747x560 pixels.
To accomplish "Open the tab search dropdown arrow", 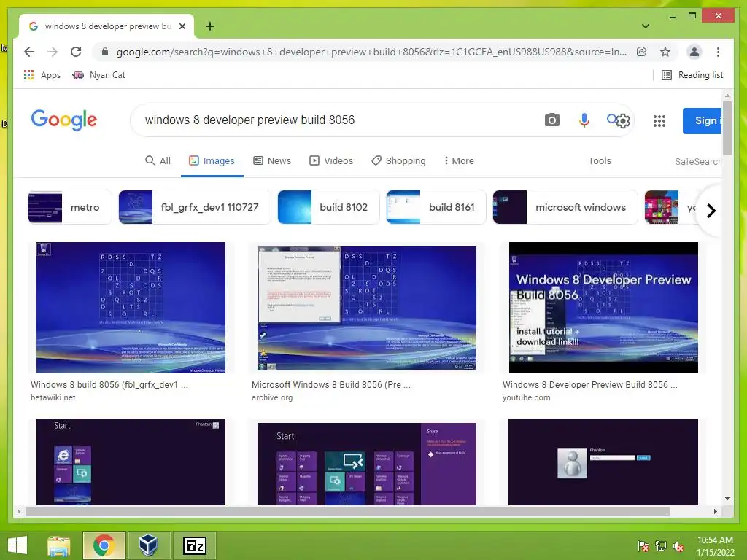I will click(x=646, y=26).
